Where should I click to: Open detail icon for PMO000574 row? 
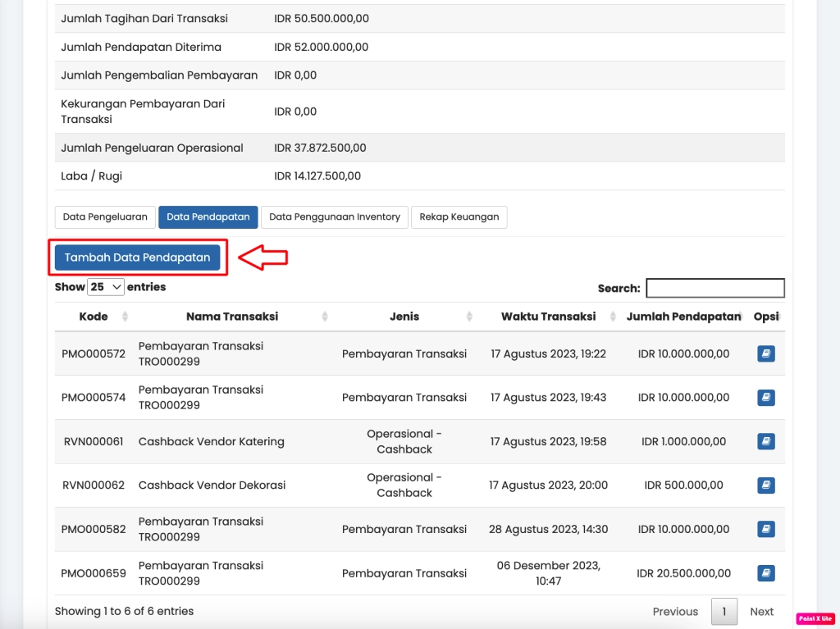(766, 398)
